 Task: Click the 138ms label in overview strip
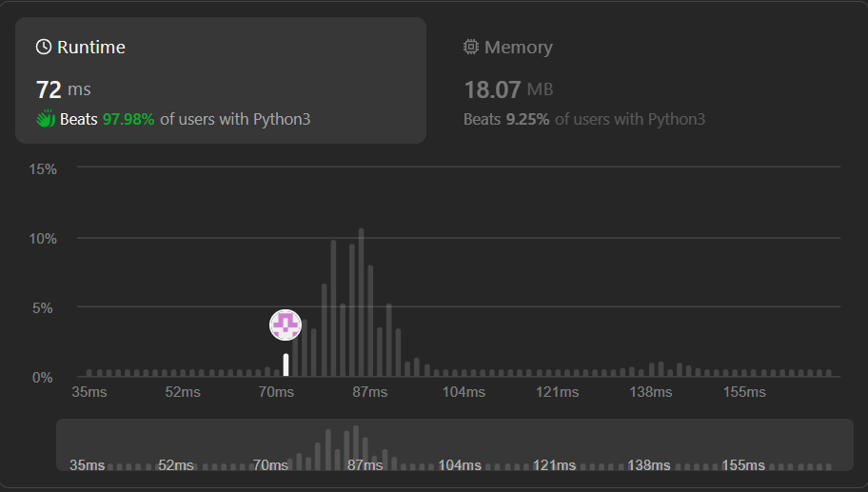point(649,464)
